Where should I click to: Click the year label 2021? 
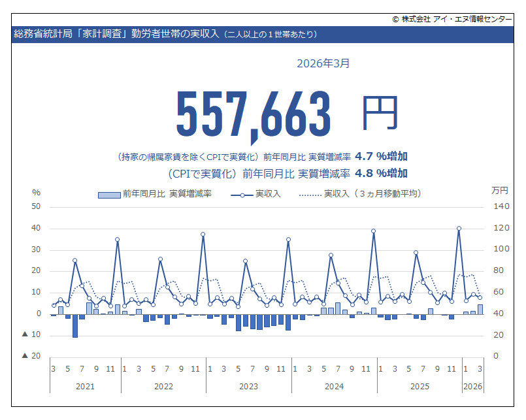[85, 387]
